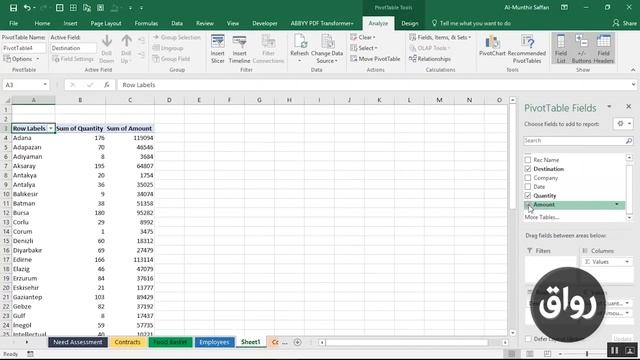Screen dimensions: 640x360
Task: Click the More Tables... link
Action: [542, 217]
